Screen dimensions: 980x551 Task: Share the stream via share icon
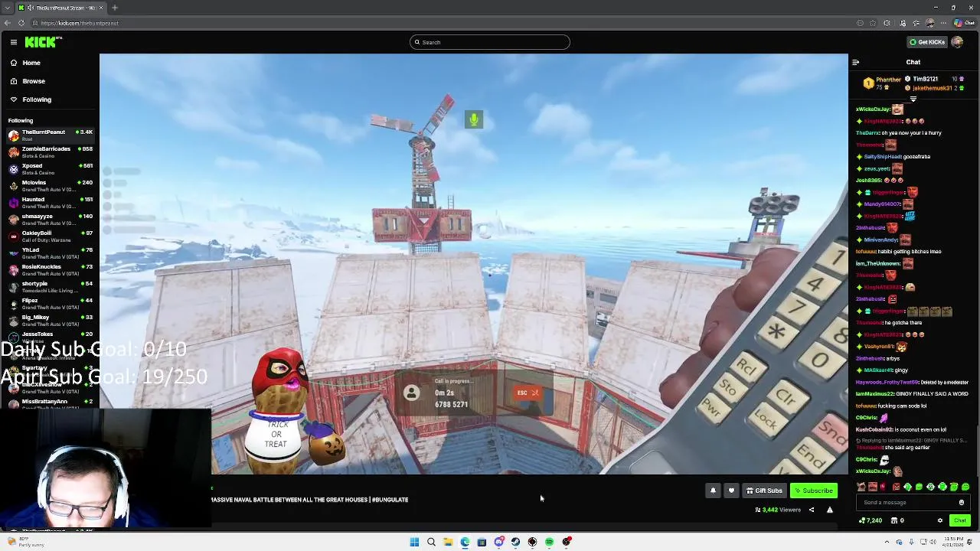point(812,510)
